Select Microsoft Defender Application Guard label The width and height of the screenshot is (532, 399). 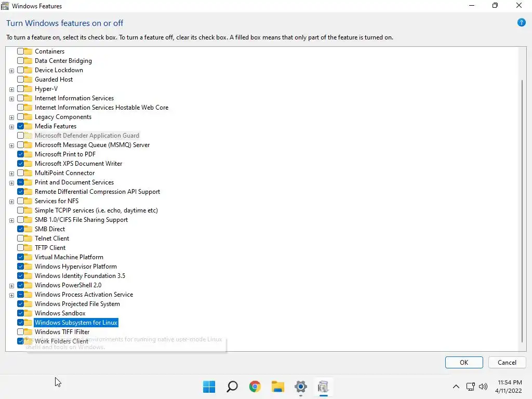click(x=87, y=136)
